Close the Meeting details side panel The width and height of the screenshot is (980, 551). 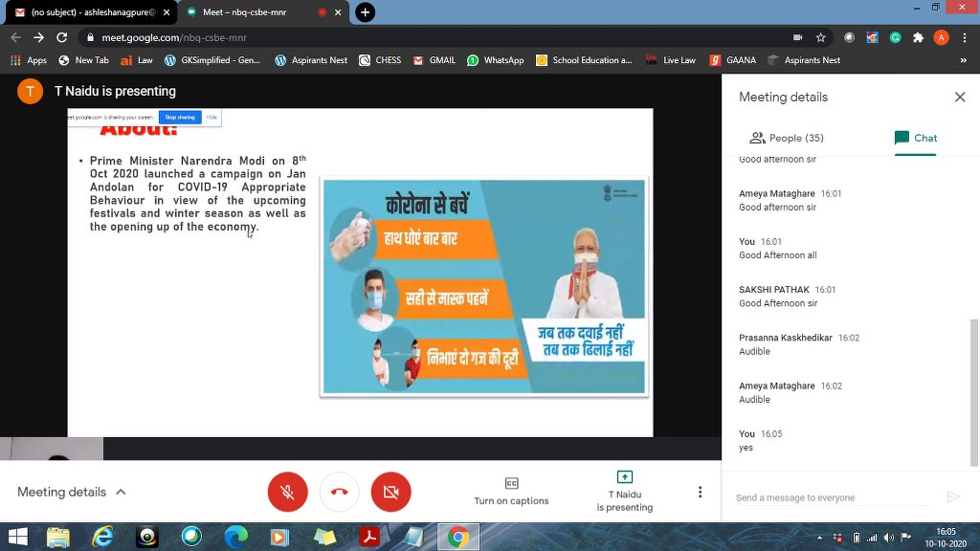coord(960,97)
